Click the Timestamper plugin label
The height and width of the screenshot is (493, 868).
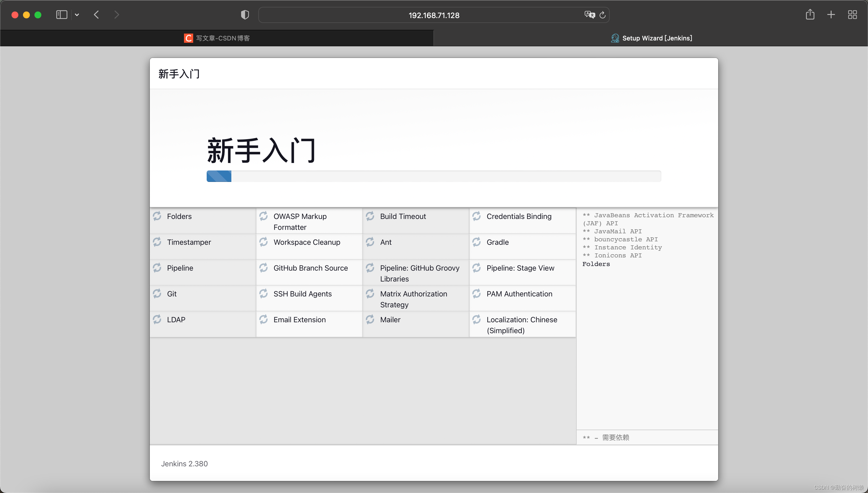(189, 242)
